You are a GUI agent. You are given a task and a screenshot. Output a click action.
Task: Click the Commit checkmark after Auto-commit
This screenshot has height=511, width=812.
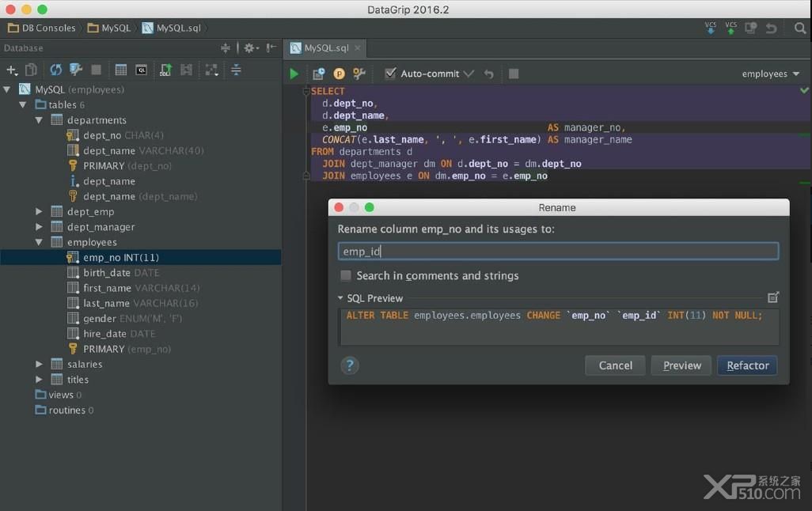point(469,74)
